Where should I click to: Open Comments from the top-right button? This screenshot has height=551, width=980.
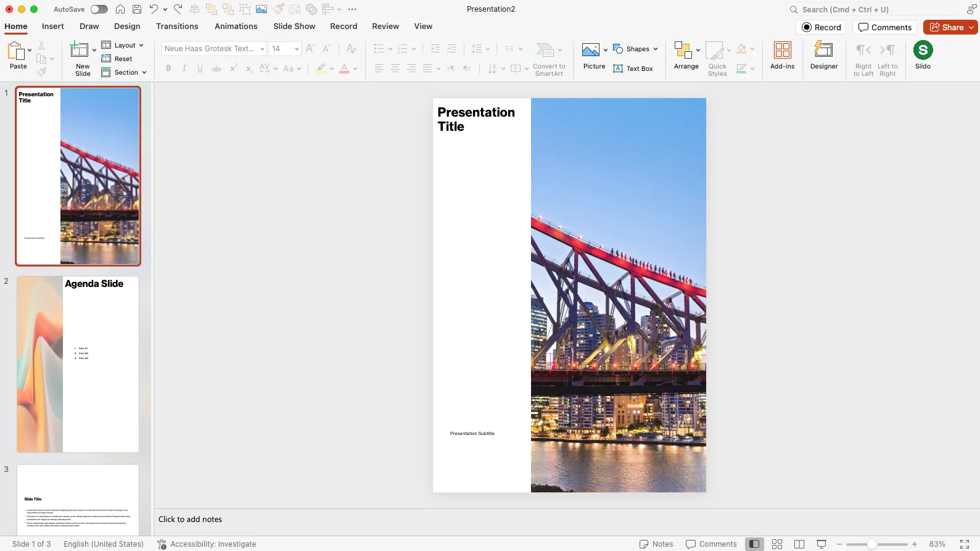coord(885,27)
